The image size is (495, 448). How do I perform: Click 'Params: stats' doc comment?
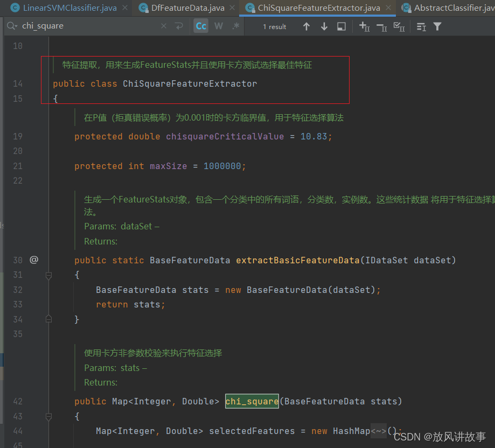[x=115, y=368]
